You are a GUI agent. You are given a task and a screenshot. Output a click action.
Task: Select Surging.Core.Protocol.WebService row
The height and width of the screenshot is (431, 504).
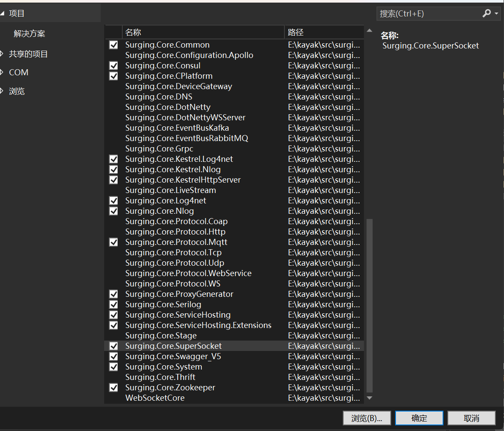click(234, 273)
